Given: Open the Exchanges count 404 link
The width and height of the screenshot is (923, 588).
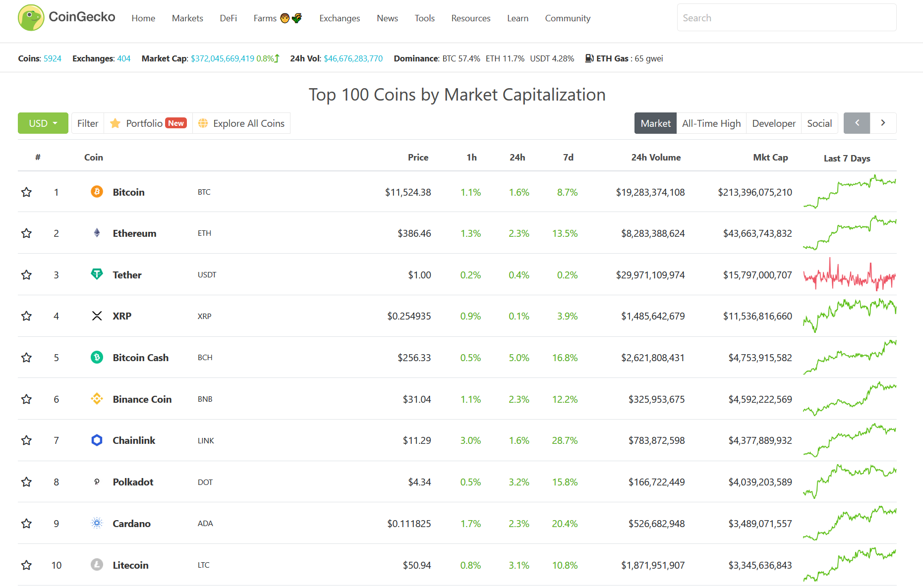Looking at the screenshot, I should pos(124,58).
